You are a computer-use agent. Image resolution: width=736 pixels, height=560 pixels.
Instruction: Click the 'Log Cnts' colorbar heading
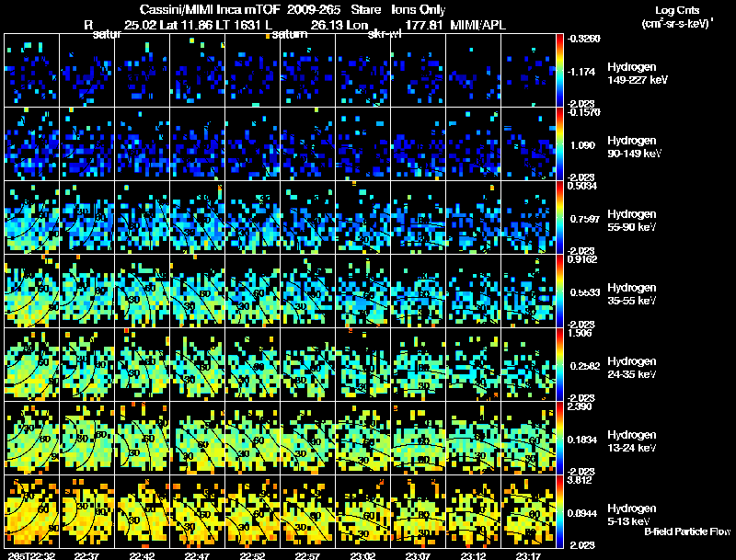[677, 10]
